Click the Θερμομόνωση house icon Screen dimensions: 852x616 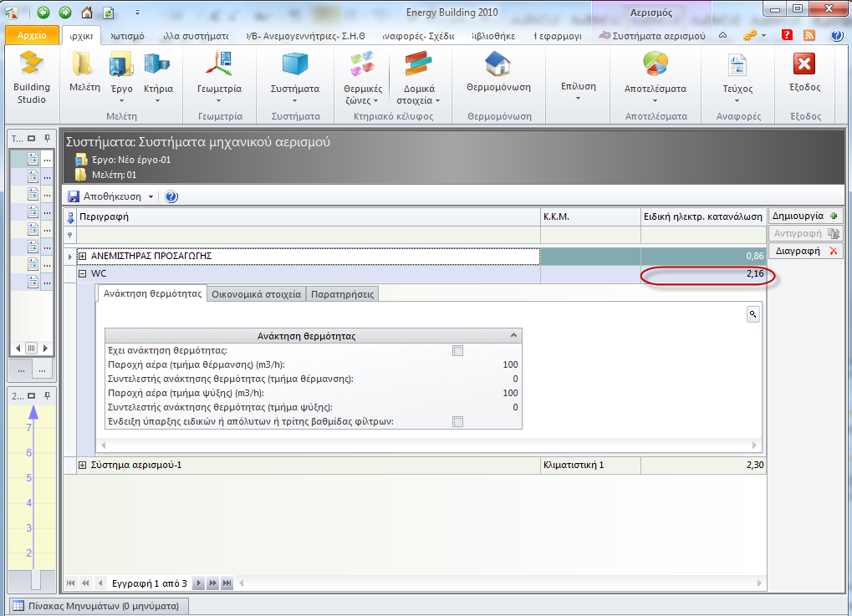click(x=497, y=65)
